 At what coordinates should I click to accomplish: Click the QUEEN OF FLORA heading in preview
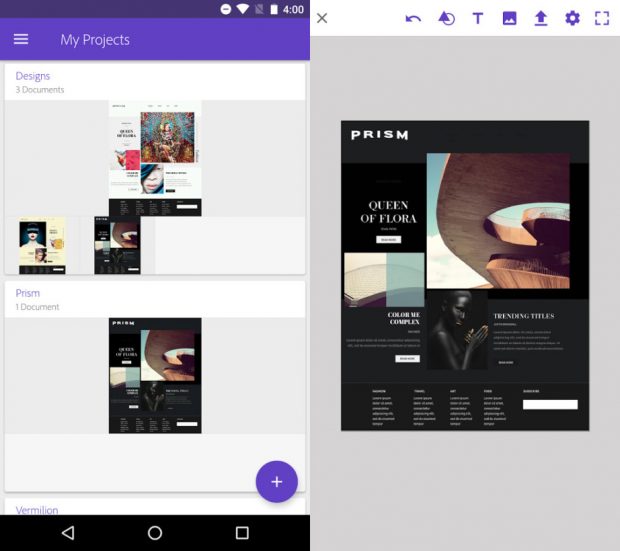tap(388, 212)
